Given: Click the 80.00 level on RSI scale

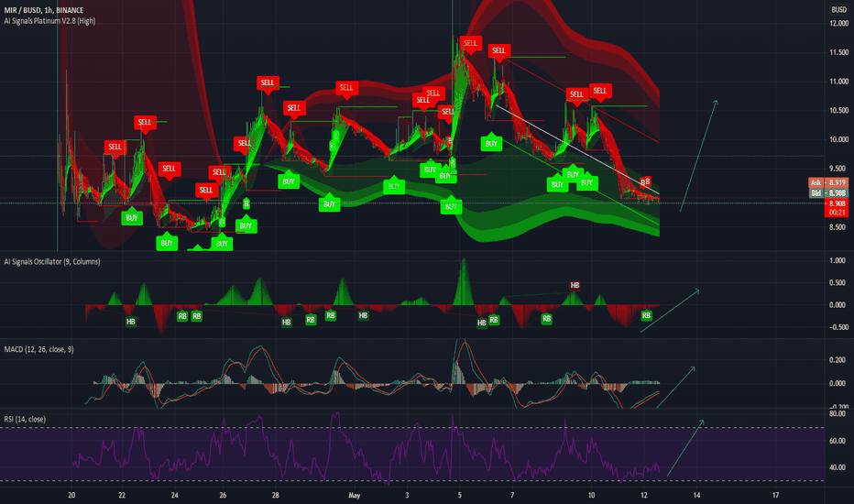Looking at the screenshot, I should (x=838, y=413).
